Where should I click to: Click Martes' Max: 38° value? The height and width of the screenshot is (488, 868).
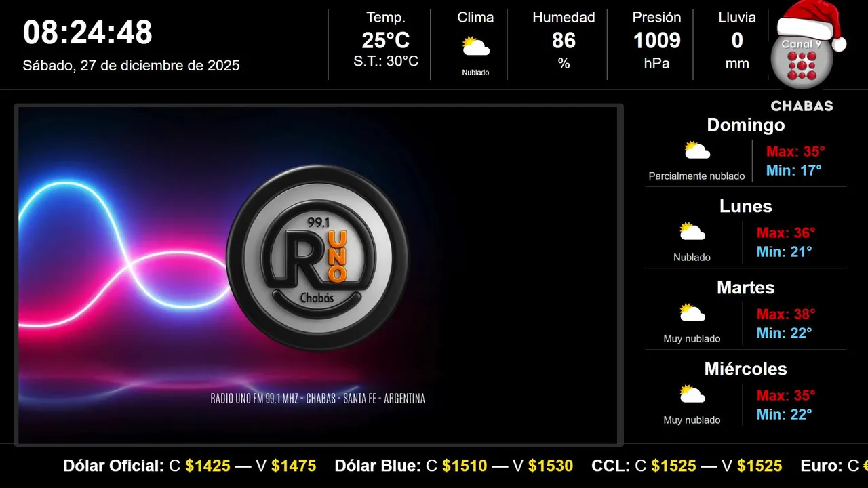[786, 314]
